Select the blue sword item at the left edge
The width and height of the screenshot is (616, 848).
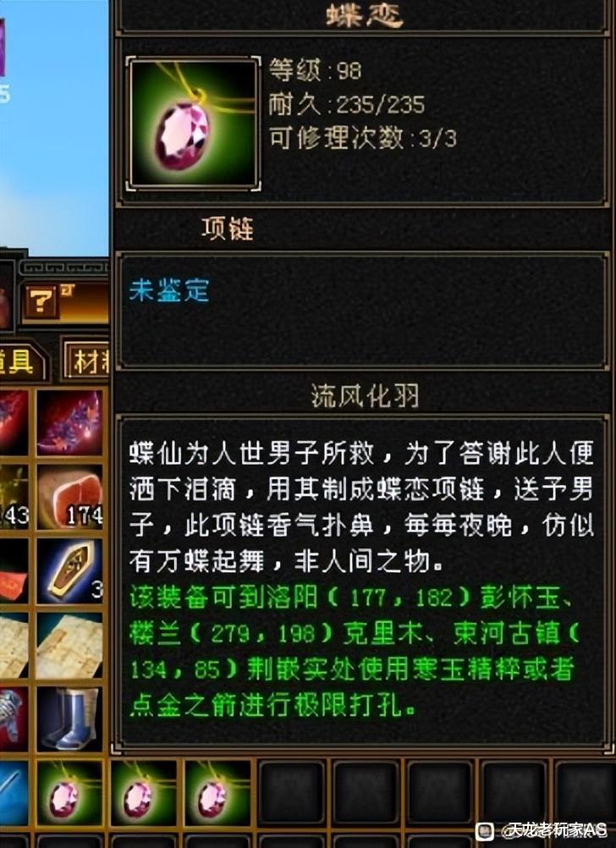coord(14,793)
